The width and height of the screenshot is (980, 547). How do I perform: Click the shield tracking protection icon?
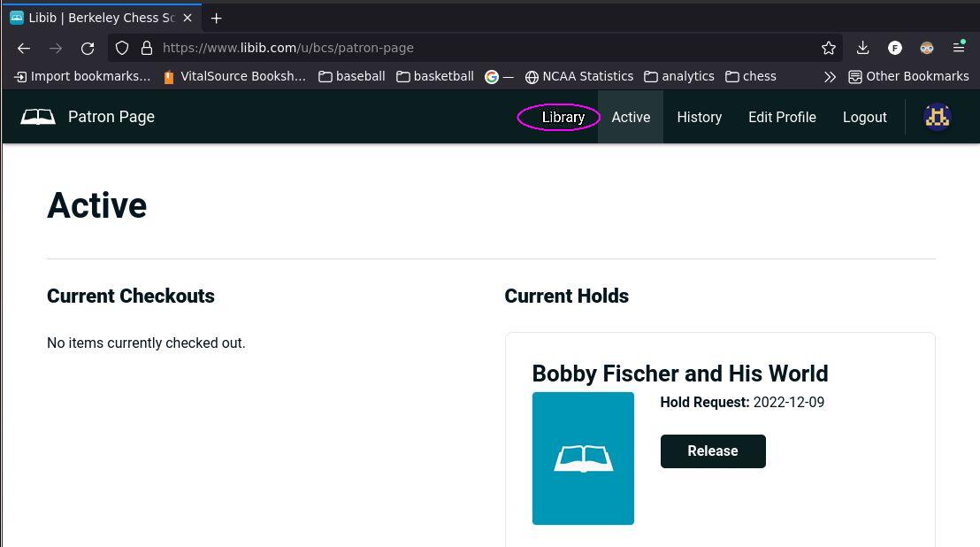click(123, 48)
